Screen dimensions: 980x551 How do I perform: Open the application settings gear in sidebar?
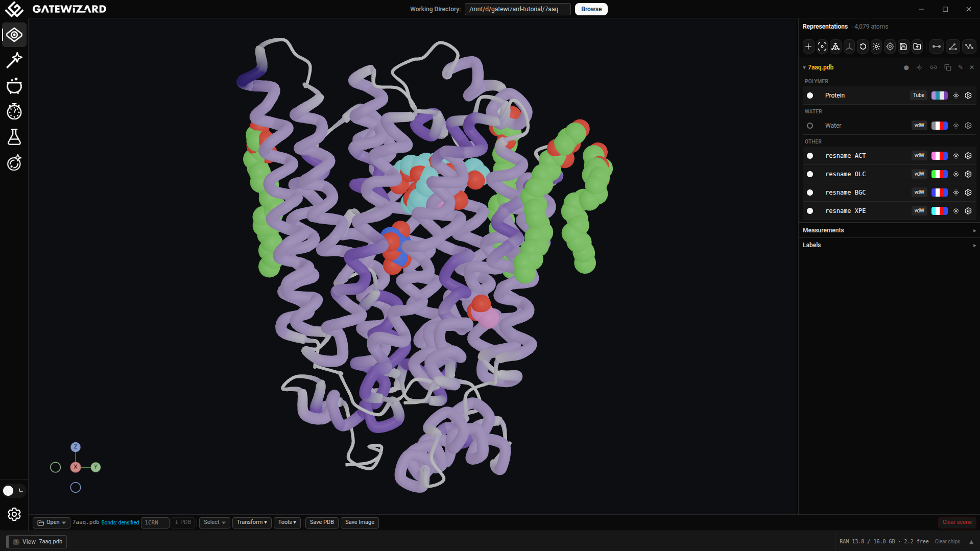coord(14,514)
